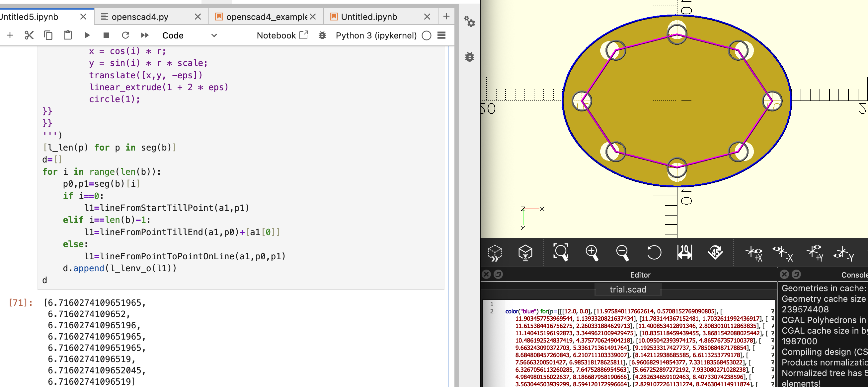
Task: Click console text 'Geometries in cache:'
Action: (x=824, y=289)
